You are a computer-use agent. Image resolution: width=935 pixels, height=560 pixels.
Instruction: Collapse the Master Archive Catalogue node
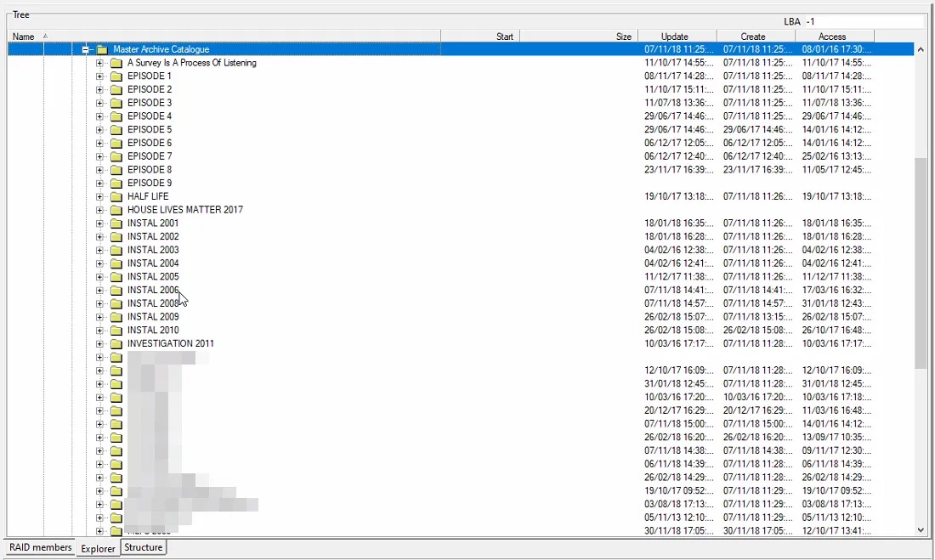click(x=86, y=49)
